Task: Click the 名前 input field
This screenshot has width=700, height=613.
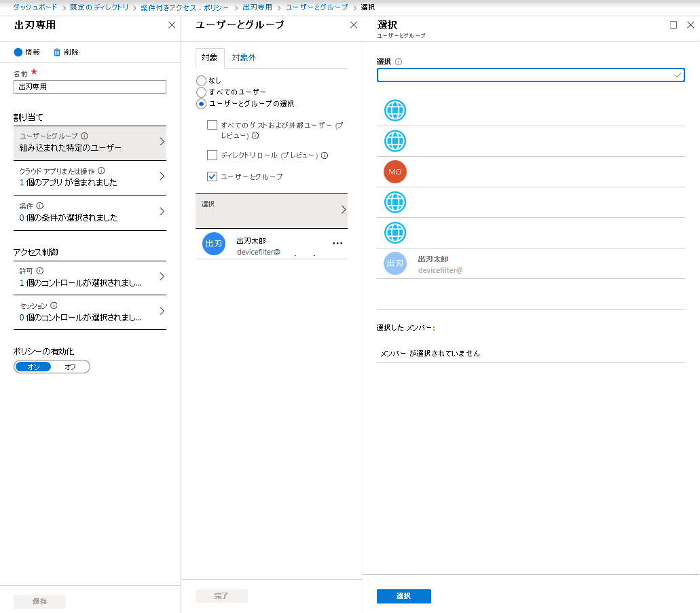Action: coord(90,87)
